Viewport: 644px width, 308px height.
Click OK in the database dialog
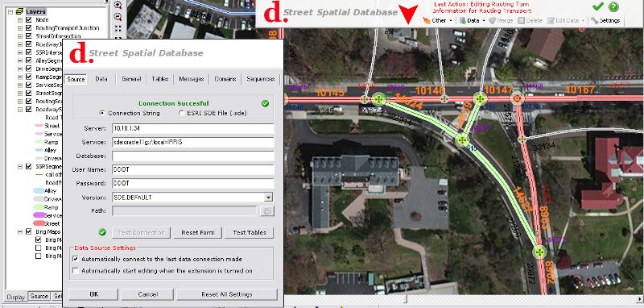pyautogui.click(x=93, y=294)
